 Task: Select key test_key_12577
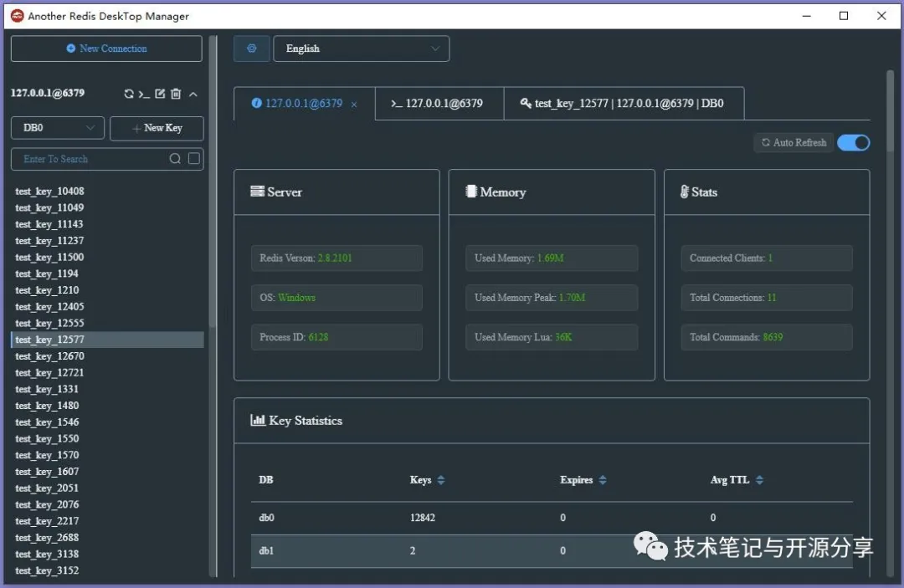(x=107, y=340)
